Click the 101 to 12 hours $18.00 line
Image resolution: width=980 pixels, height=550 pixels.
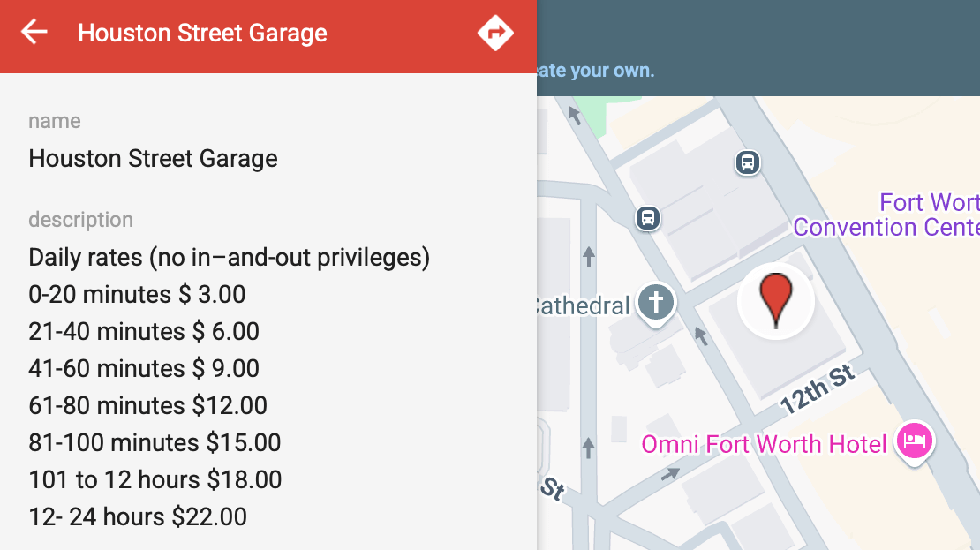(155, 479)
